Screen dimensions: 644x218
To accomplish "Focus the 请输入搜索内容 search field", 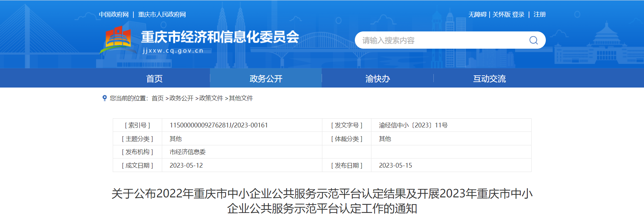I will click(x=440, y=41).
